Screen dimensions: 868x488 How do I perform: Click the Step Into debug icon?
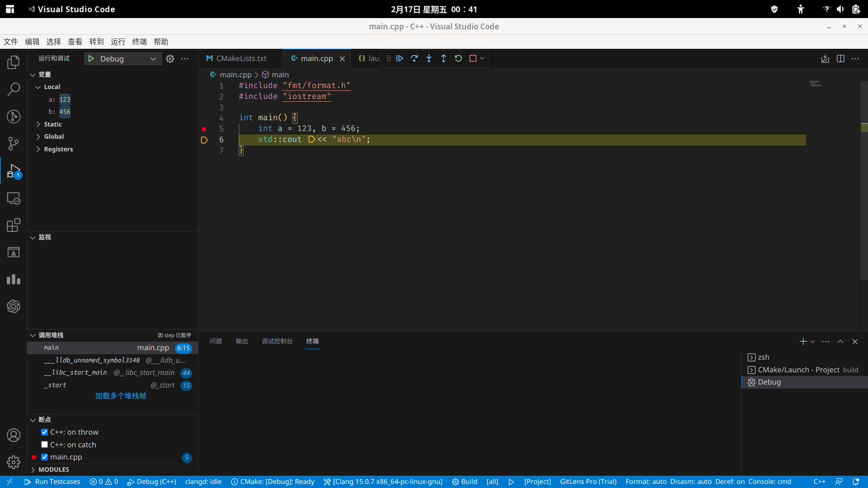point(429,58)
